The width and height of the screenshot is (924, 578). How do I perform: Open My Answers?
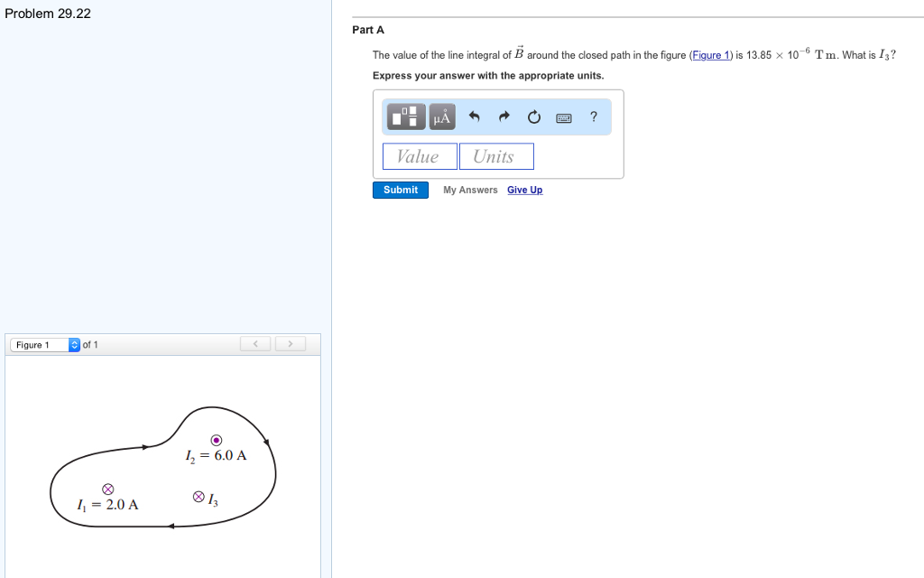tap(470, 190)
